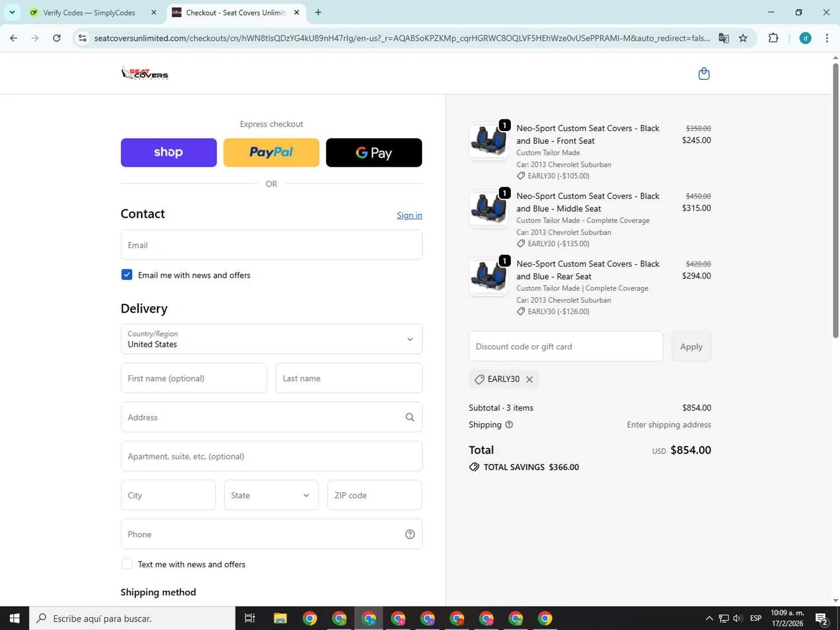Click the network tray icon
The width and height of the screenshot is (840, 630).
tap(724, 618)
